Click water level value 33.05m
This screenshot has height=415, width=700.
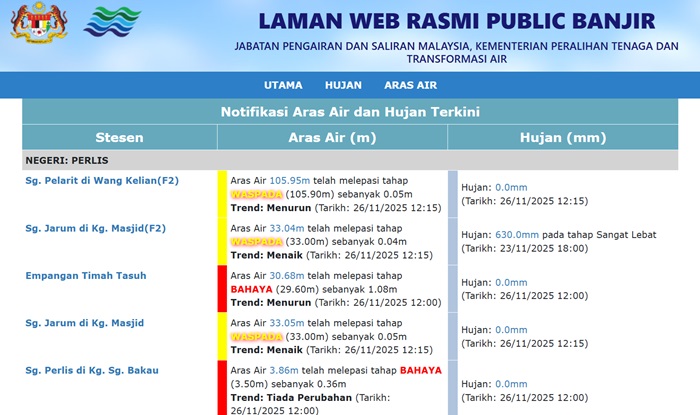click(287, 323)
